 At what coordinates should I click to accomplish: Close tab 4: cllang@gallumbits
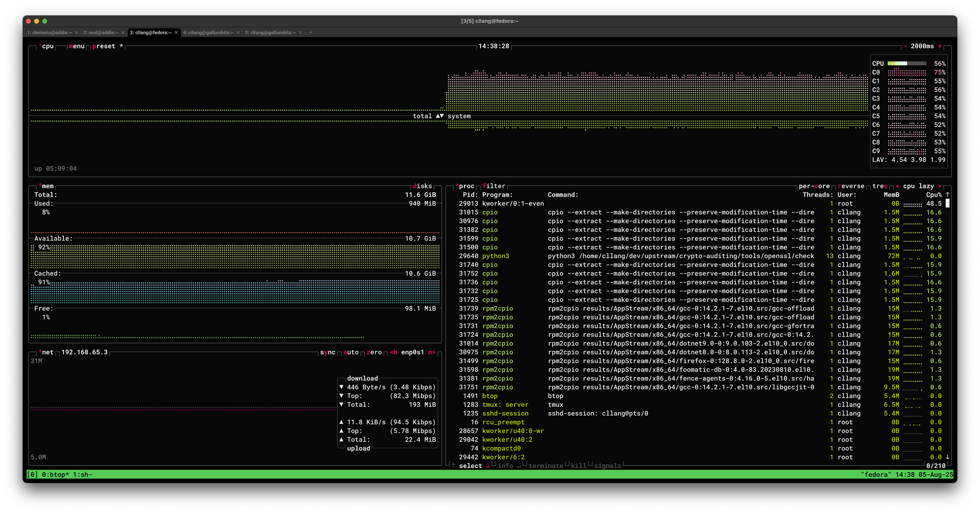click(238, 32)
